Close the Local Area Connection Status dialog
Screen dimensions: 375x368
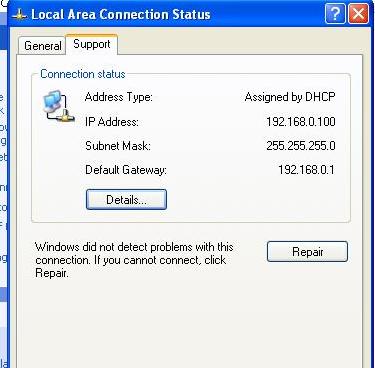tap(358, 14)
